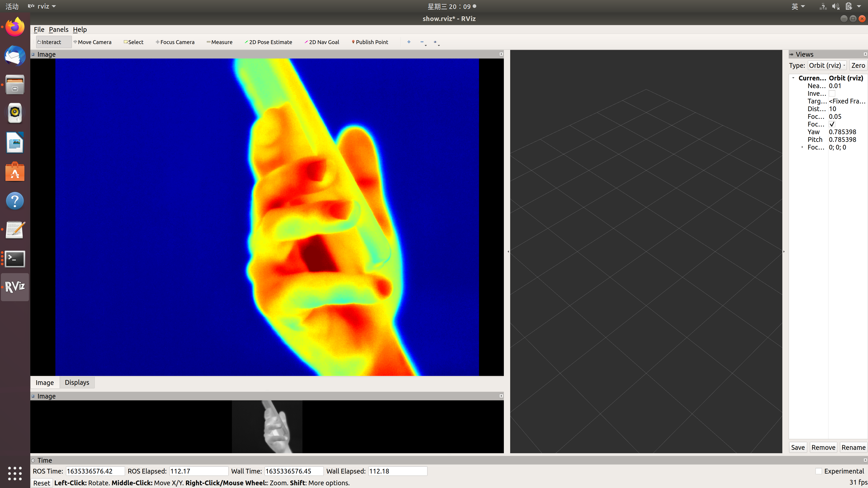Collapse the Current View tree node
Viewport: 868px width, 488px height.
(794, 78)
